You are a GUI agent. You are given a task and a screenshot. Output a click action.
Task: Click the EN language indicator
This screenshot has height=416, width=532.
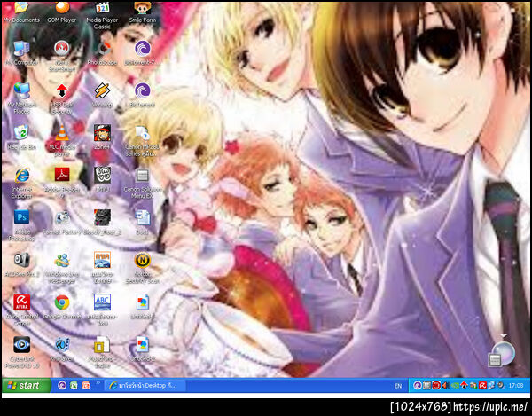(x=398, y=386)
